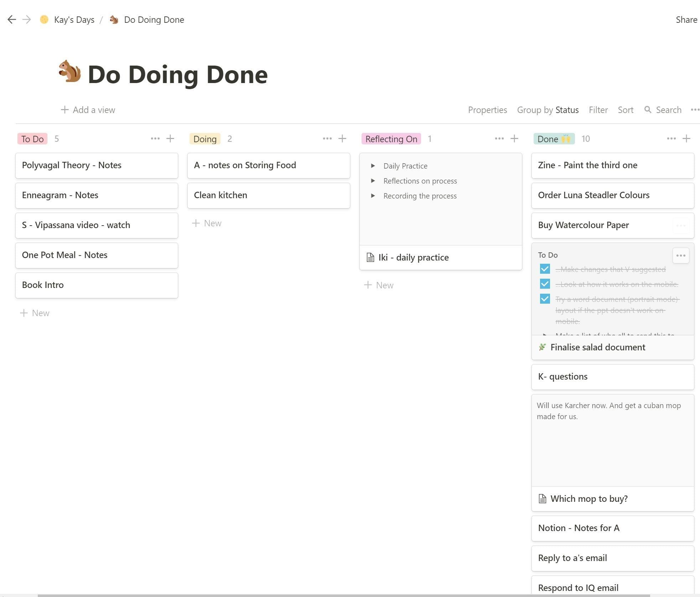This screenshot has height=597, width=700.
Task: Click the search magnifier icon
Action: [x=648, y=110]
